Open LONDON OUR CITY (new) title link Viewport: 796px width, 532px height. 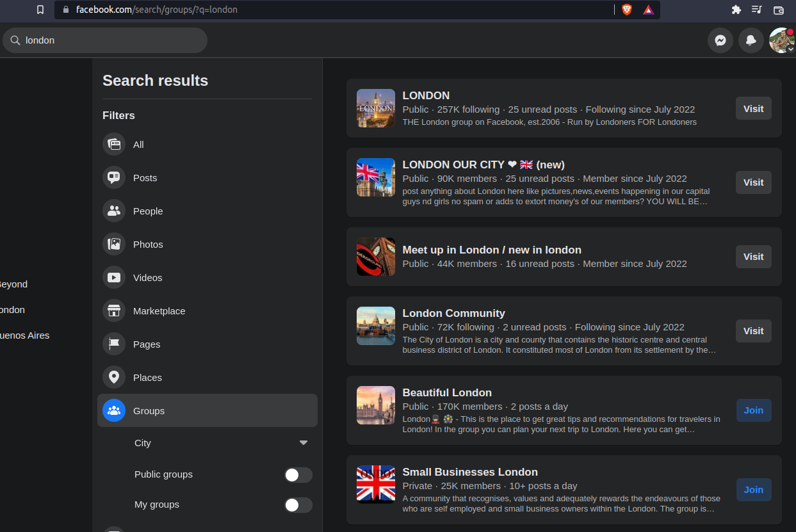483,165
